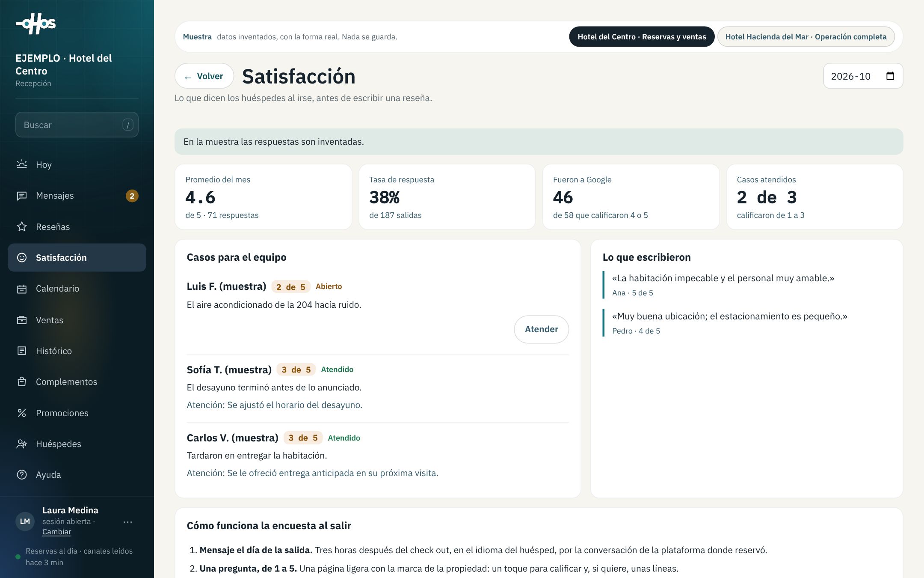Image resolution: width=924 pixels, height=578 pixels.
Task: Open the calendar picker icon in date field
Action: click(x=890, y=76)
